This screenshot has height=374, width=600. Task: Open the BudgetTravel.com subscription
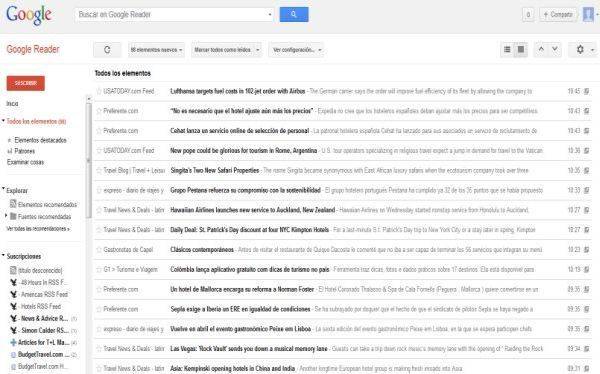tap(43, 354)
